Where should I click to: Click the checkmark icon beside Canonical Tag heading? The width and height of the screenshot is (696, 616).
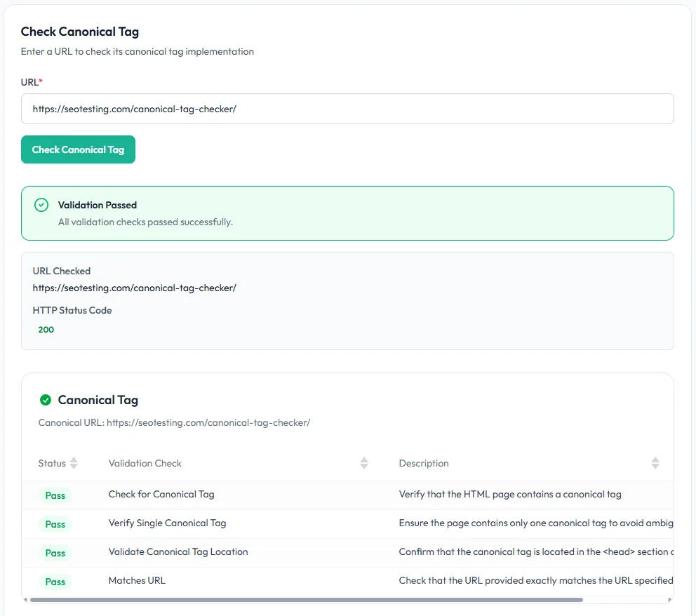46,399
